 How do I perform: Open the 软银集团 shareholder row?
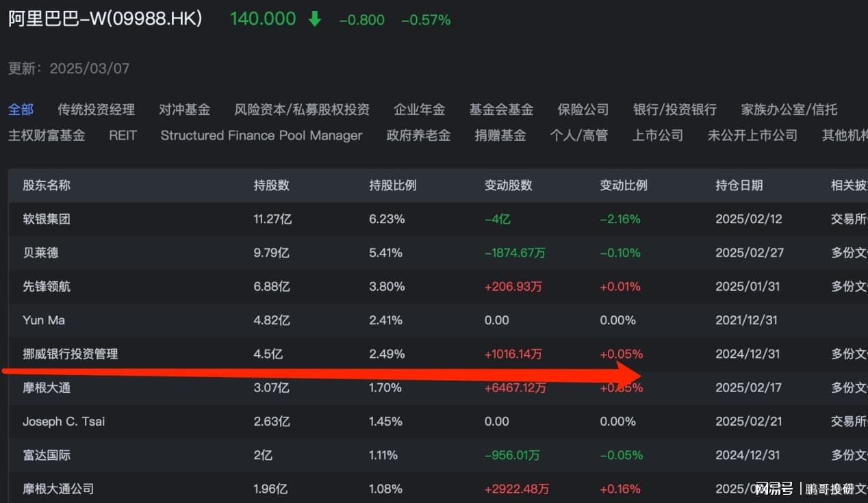tap(438, 219)
